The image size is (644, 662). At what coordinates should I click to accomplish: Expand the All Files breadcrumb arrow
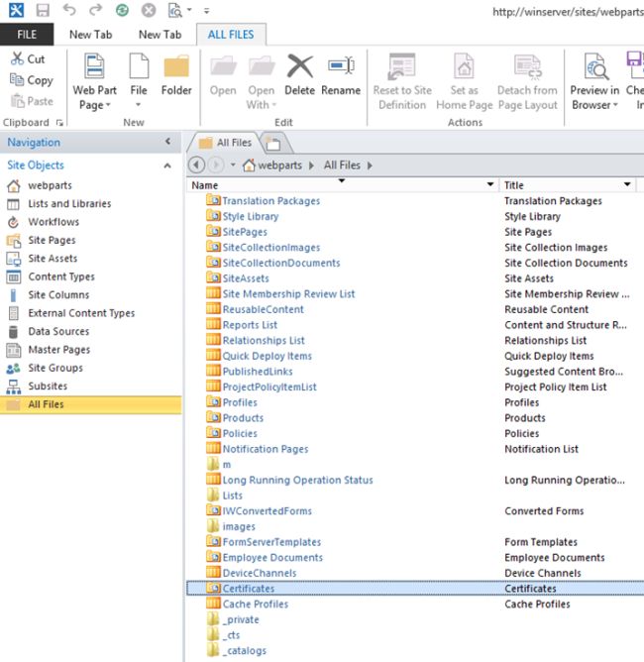[x=370, y=165]
